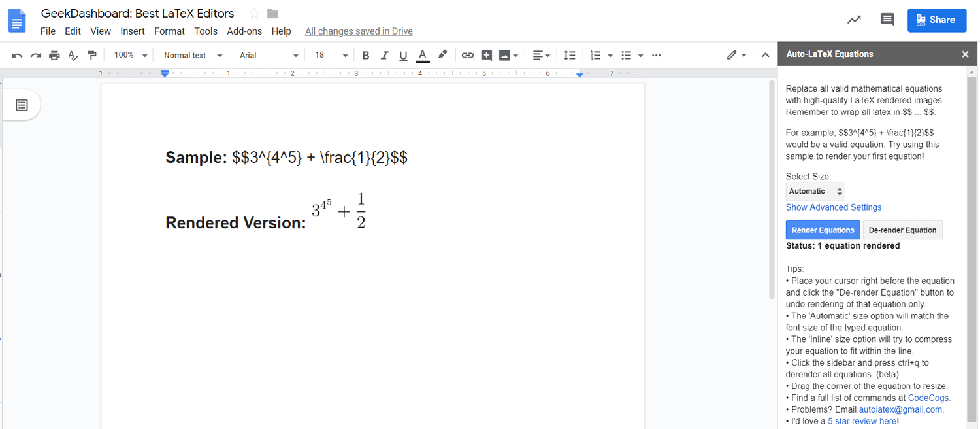
Task: Star the document
Action: point(254,14)
